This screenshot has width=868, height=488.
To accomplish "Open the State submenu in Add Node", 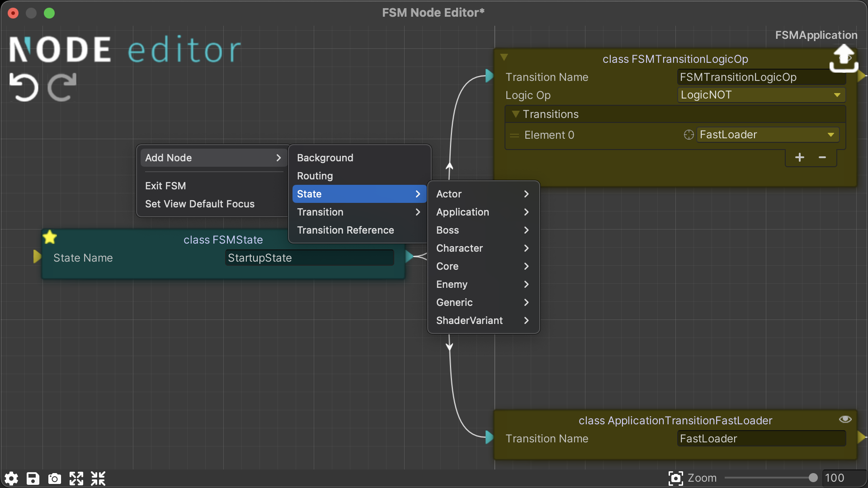I will pos(359,193).
